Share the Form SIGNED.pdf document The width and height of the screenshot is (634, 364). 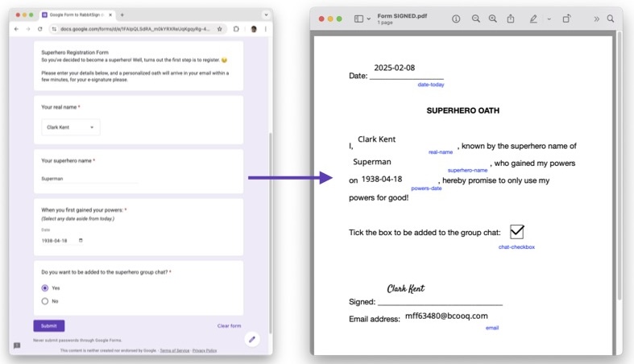511,19
